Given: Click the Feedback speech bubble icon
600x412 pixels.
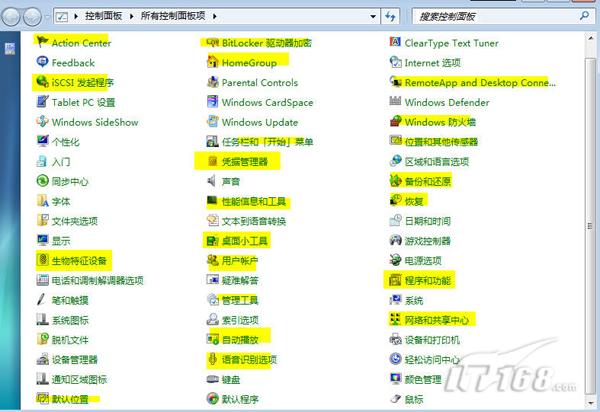Looking at the screenshot, I should coord(42,62).
